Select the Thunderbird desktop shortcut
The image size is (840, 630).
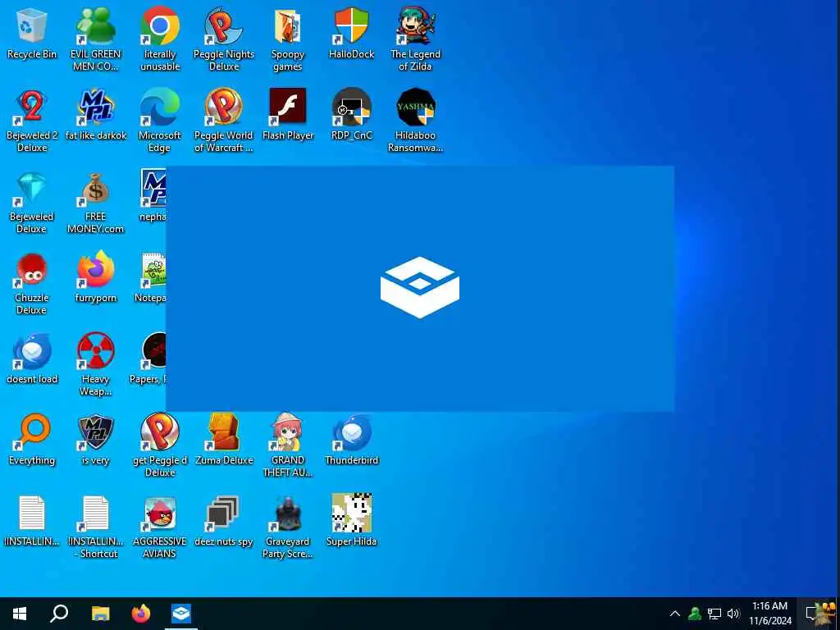[x=351, y=441]
